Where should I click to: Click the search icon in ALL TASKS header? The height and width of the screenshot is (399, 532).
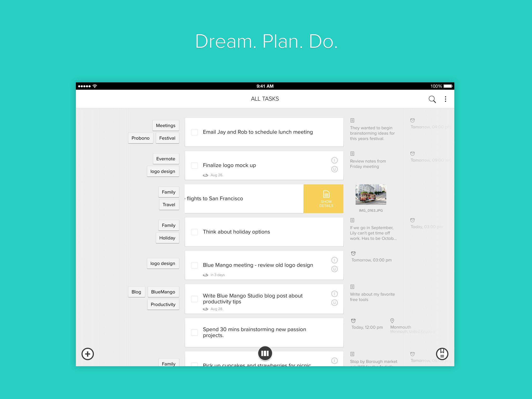432,99
